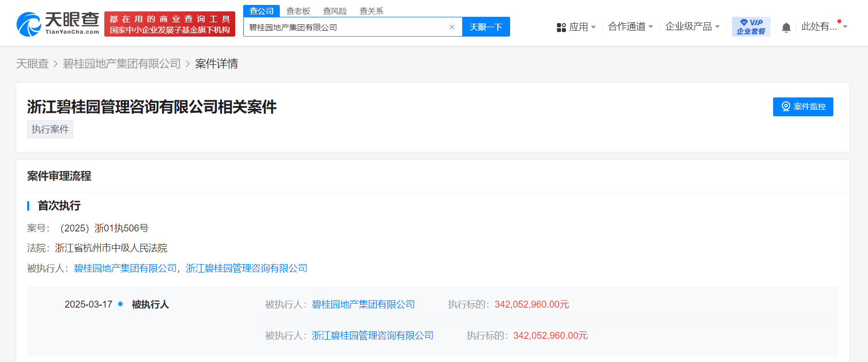Click 案件详情 breadcrumb text
Screen dimensions: 868x362
tap(217, 64)
